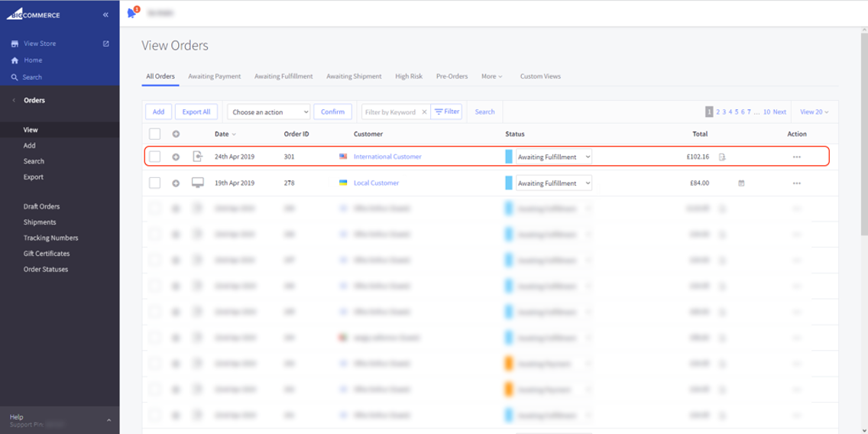Collapse the sidebar with double chevron
Image resolution: width=868 pixels, height=434 pixels.
coord(105,15)
